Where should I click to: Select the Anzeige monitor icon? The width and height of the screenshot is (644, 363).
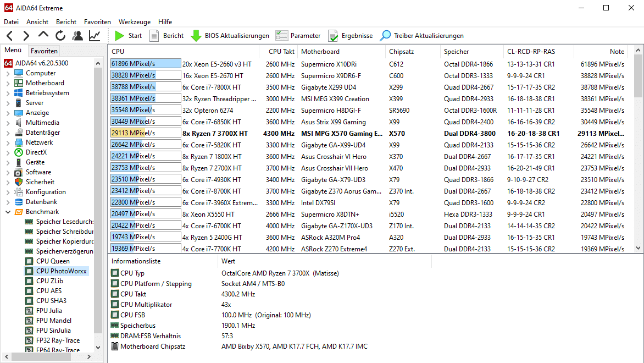point(19,113)
